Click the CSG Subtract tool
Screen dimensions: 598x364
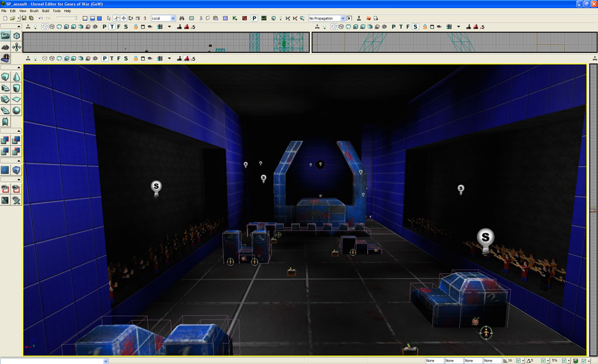coord(16,140)
